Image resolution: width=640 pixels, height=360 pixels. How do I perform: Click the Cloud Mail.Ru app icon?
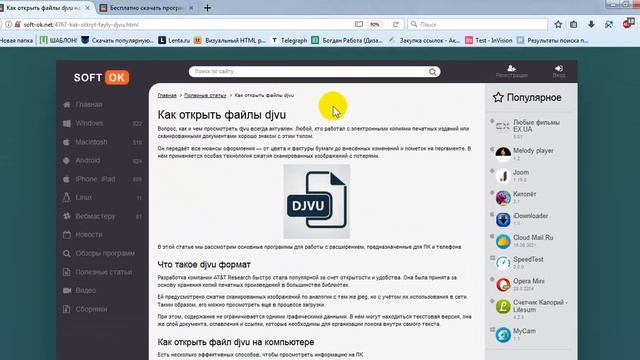(x=503, y=241)
